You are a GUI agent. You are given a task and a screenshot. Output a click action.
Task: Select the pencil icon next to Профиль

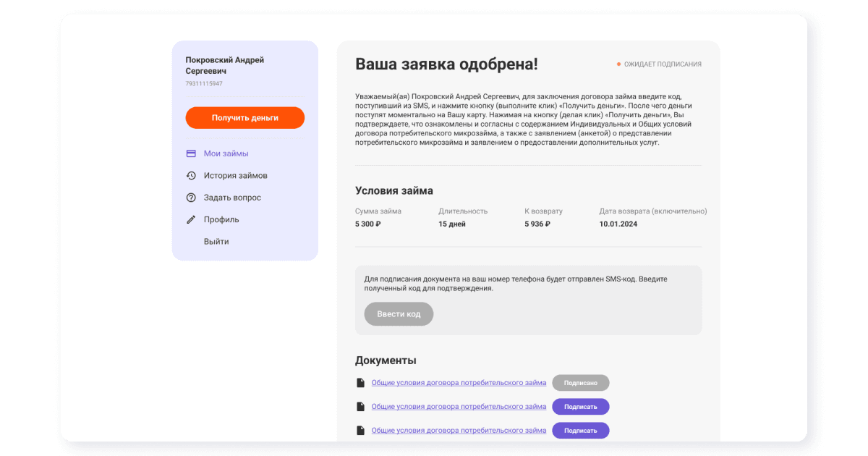click(190, 219)
